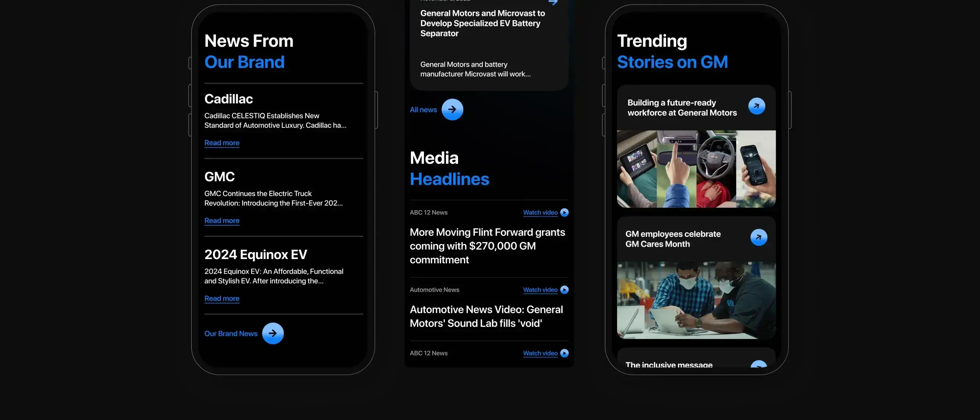This screenshot has height=420, width=980.
Task: Open Read more under 2024 Equinox EV
Action: [222, 299]
